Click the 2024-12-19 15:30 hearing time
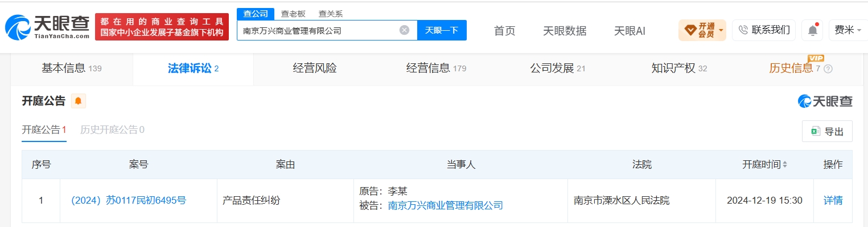 pyautogui.click(x=764, y=200)
